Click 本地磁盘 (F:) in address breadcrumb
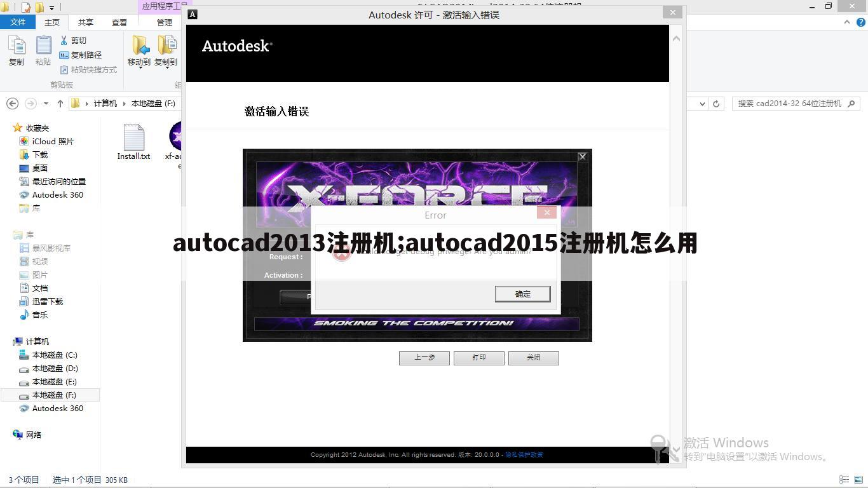 [x=153, y=104]
